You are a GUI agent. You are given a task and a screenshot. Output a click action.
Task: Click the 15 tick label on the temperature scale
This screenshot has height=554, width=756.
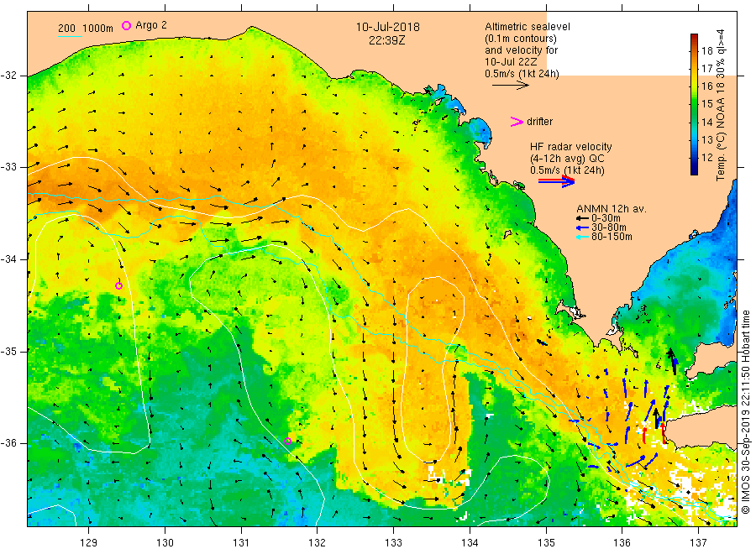point(706,105)
